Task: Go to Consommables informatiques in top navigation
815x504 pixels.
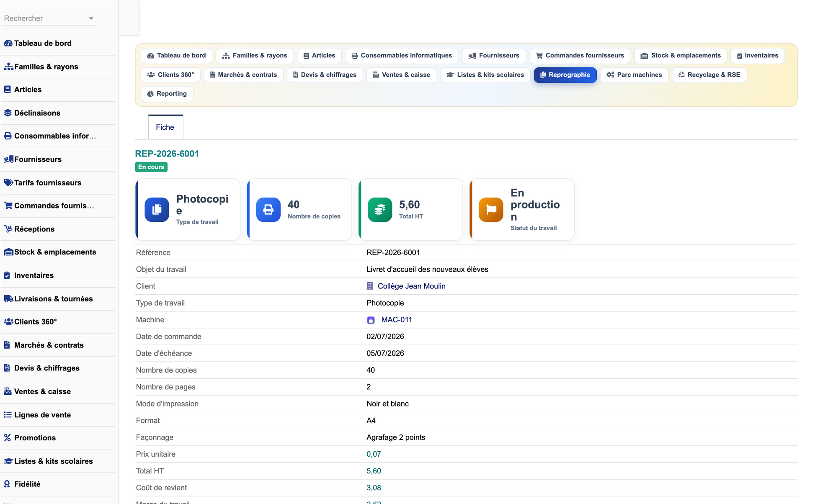Action: click(x=402, y=56)
